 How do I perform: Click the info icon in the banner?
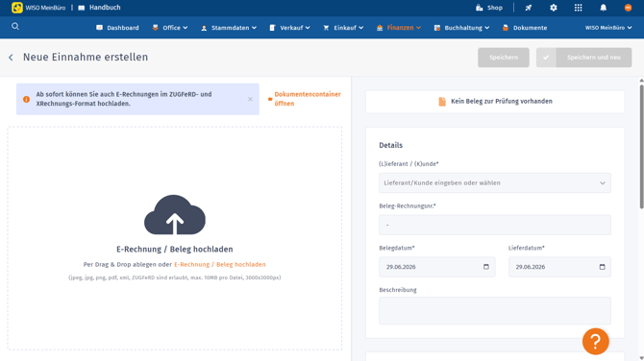pos(26,99)
